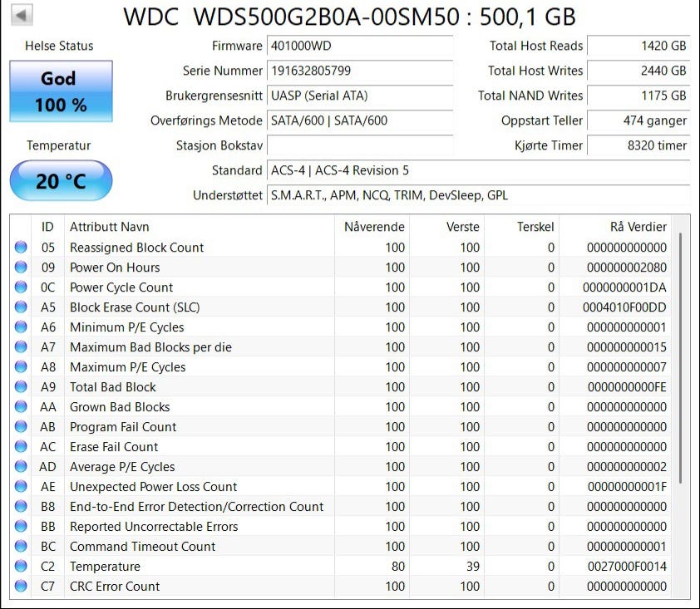700x609 pixels.
Task: Select the Unexpected Power Loss Count text
Action: pyautogui.click(x=153, y=486)
